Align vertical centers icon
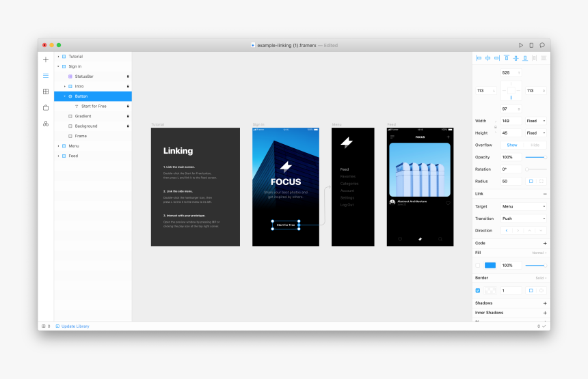588x379 pixels. (516, 58)
